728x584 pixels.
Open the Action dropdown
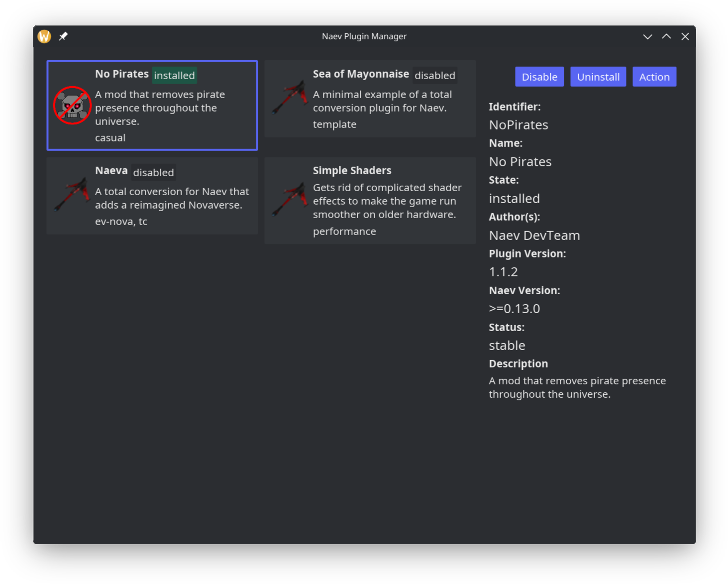[x=654, y=77]
